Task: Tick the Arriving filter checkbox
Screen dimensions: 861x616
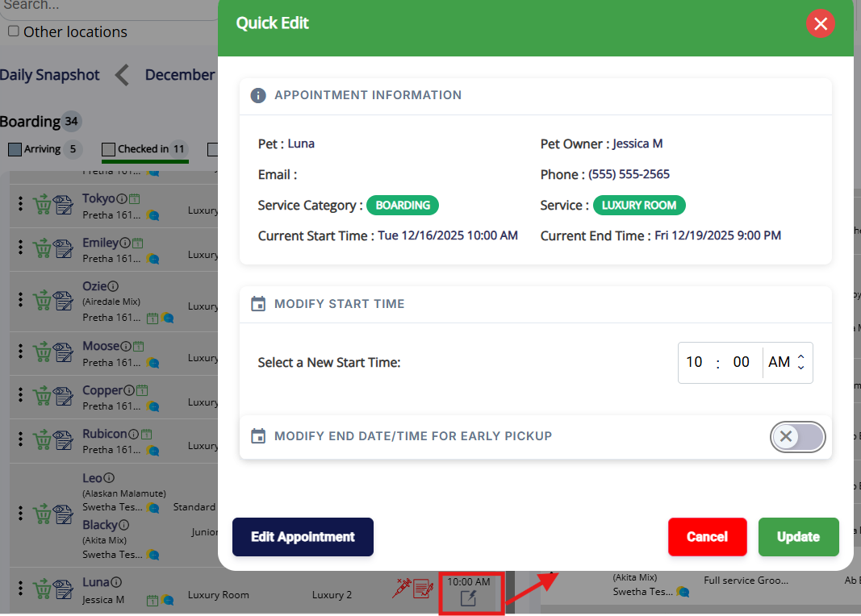Action: 15,149
